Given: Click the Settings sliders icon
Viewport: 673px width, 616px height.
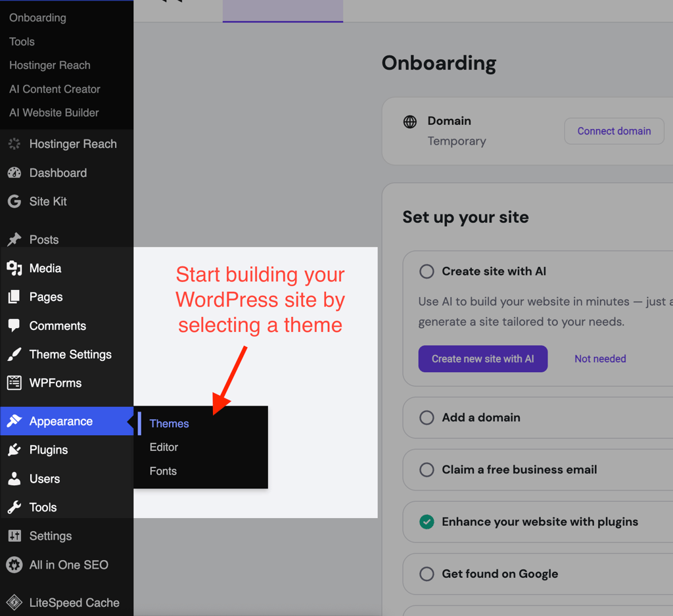Looking at the screenshot, I should [14, 536].
